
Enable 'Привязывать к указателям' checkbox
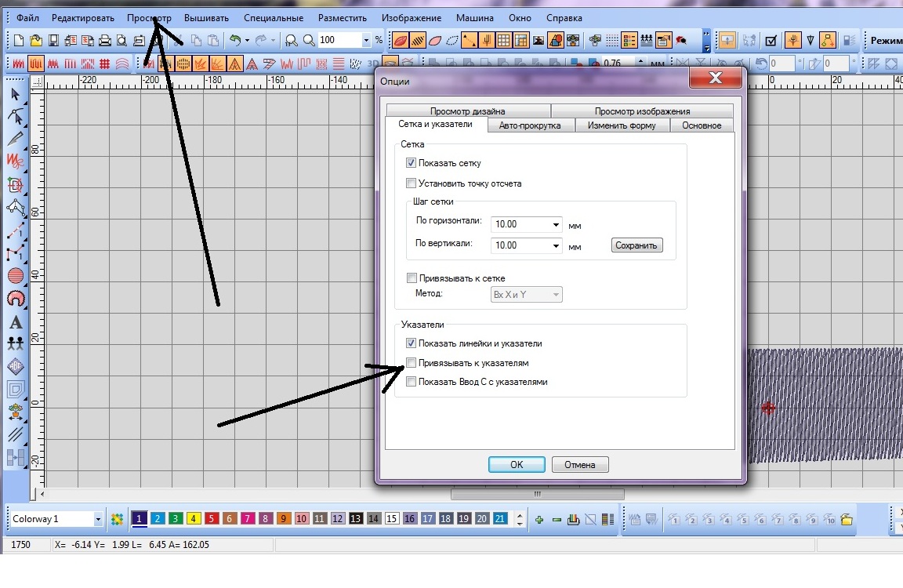[411, 363]
